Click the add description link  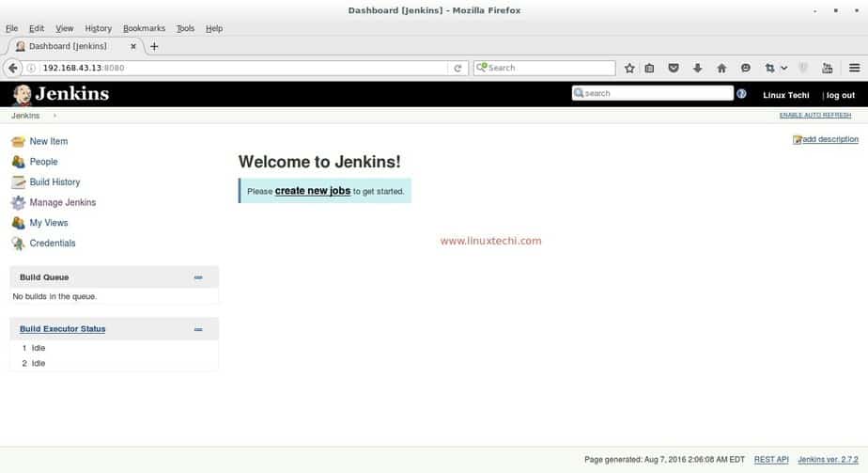click(830, 139)
